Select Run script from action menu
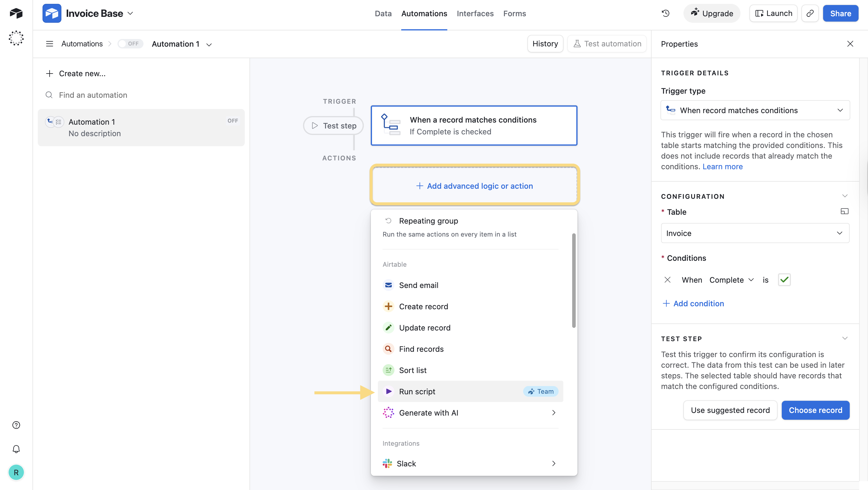This screenshot has width=868, height=490. (417, 391)
